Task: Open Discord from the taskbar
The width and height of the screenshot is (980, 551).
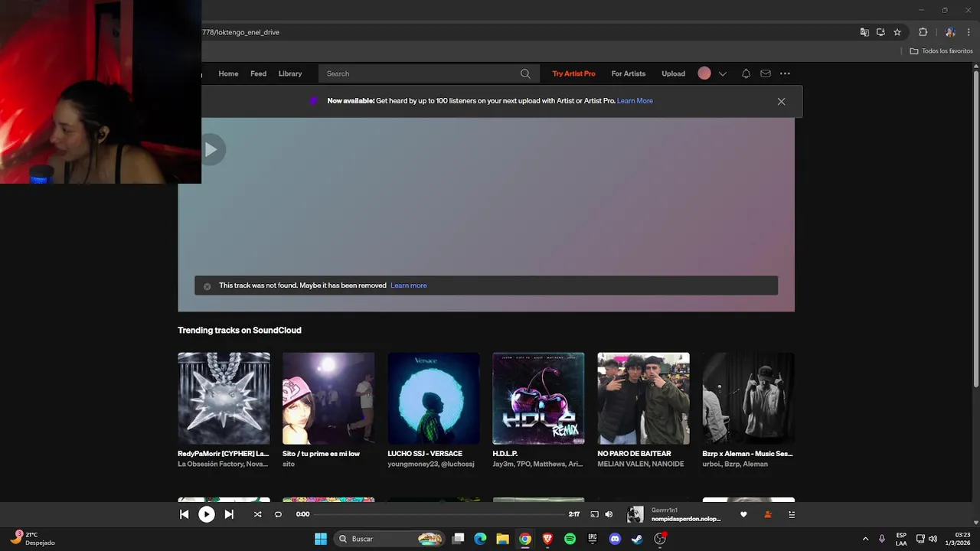Action: coord(615,539)
